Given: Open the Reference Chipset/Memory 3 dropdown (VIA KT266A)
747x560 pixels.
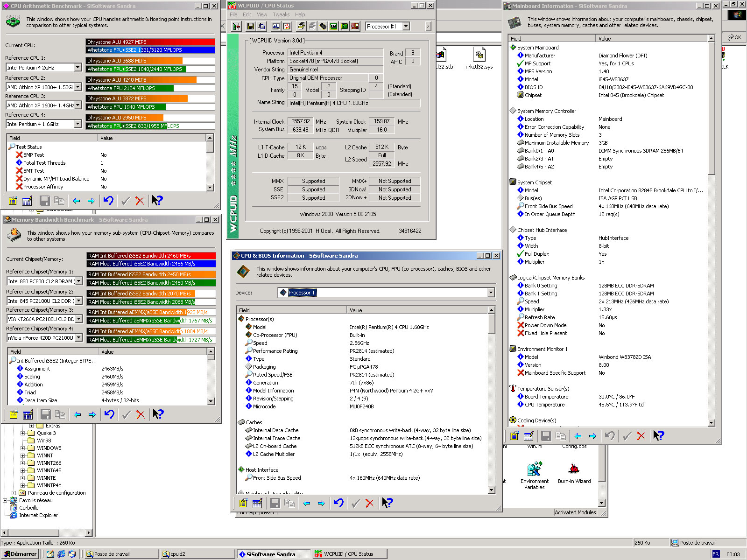Looking at the screenshot, I should (x=78, y=319).
